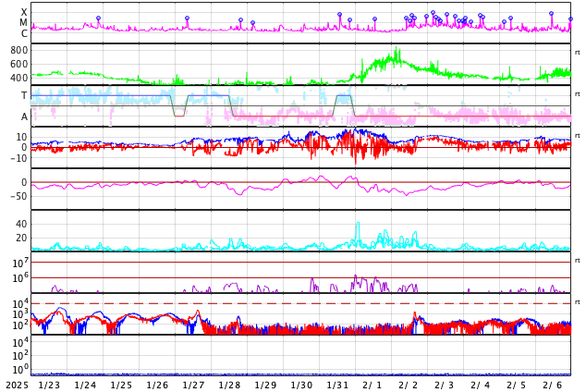Click the A sector label
The image size is (586, 392).
24,116
